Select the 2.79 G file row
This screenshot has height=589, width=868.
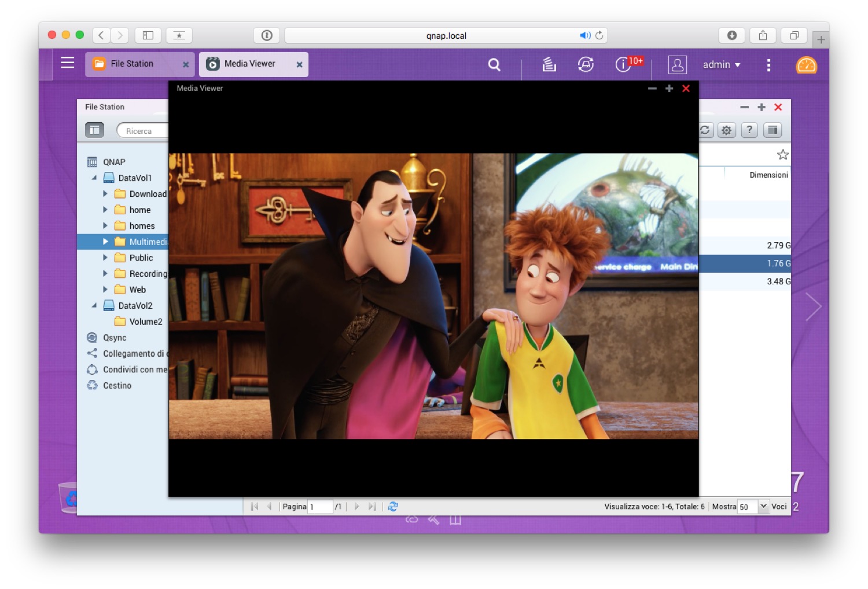pos(745,245)
